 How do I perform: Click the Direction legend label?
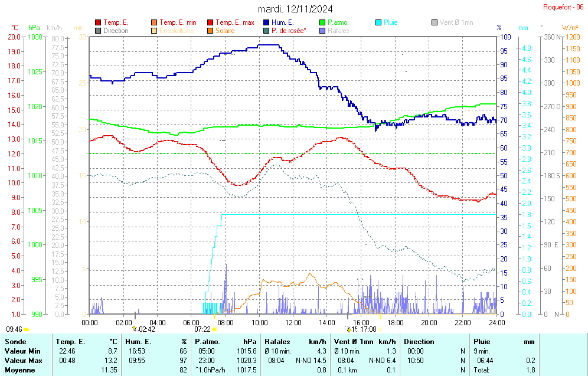[116, 31]
